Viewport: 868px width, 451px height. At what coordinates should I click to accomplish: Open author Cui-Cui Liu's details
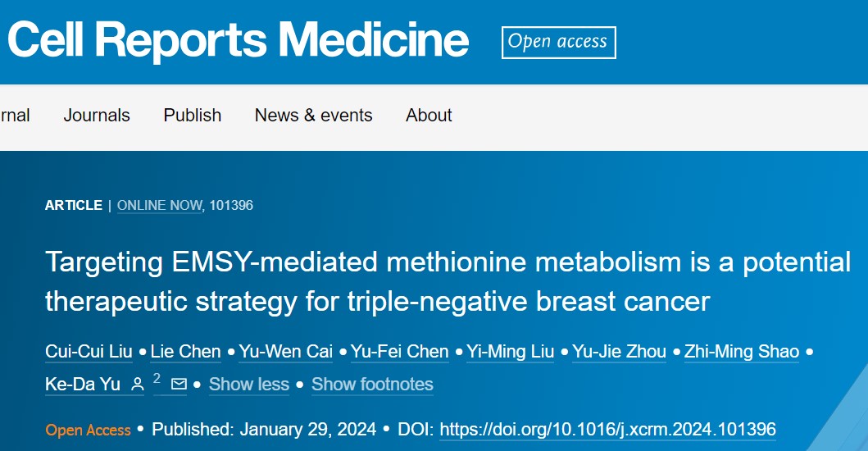coord(89,351)
